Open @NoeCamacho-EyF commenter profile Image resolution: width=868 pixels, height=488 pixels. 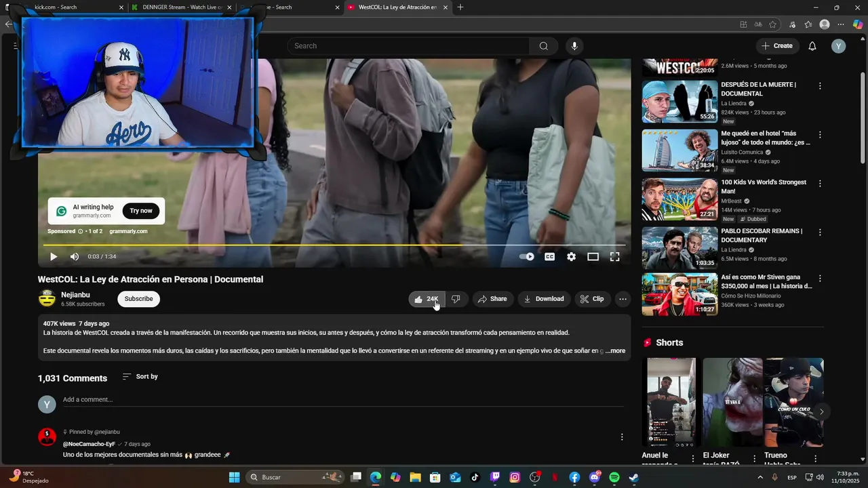coord(89,444)
